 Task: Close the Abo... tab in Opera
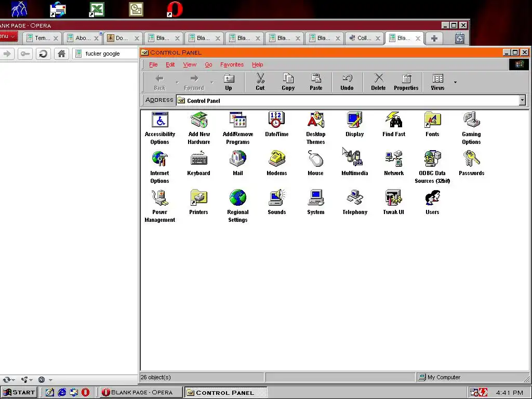(96, 38)
